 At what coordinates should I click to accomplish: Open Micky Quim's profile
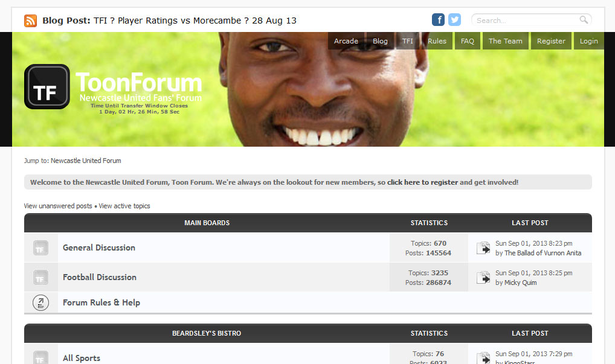[x=521, y=283]
